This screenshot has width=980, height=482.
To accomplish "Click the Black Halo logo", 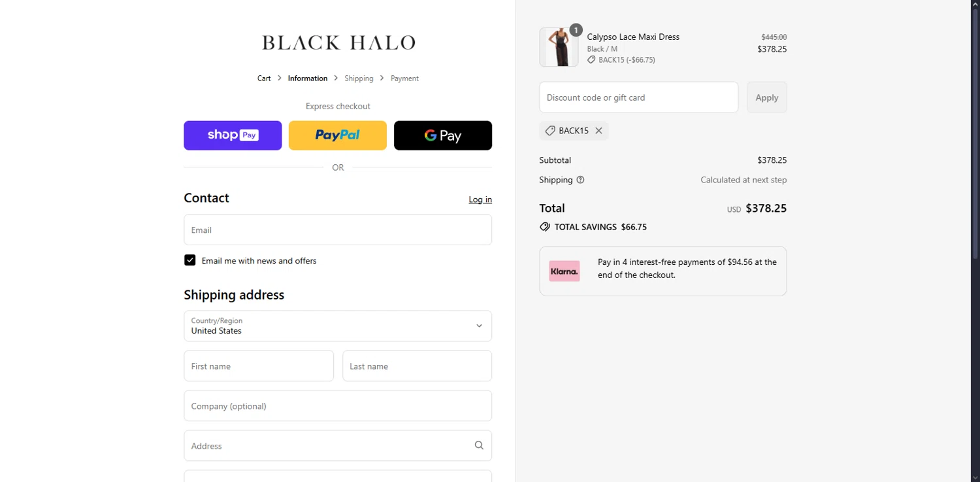I will [x=338, y=43].
